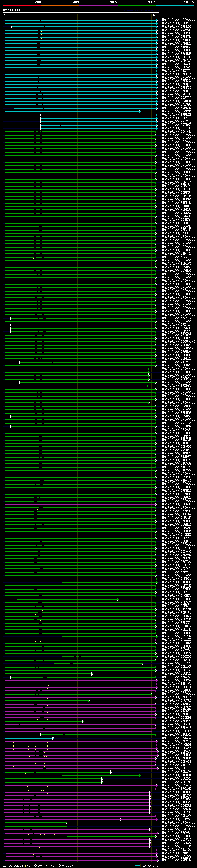Image resolution: width=197 pixels, height=868 pixels.
Task: Select the UniRef100_B9PKA2 label
Action: pos(177,680)
